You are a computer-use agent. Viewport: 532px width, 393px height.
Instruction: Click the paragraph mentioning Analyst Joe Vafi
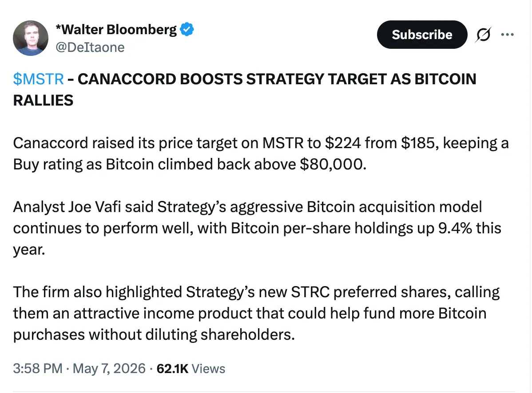[x=257, y=228]
